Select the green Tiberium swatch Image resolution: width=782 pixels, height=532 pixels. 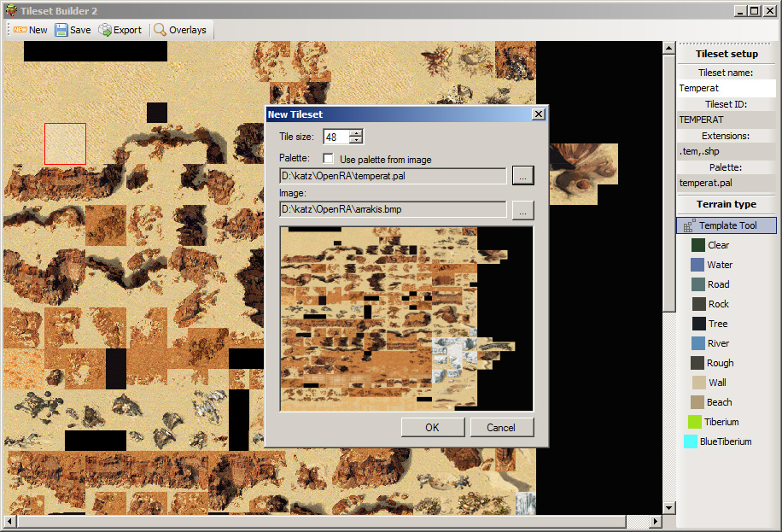pyautogui.click(x=695, y=422)
